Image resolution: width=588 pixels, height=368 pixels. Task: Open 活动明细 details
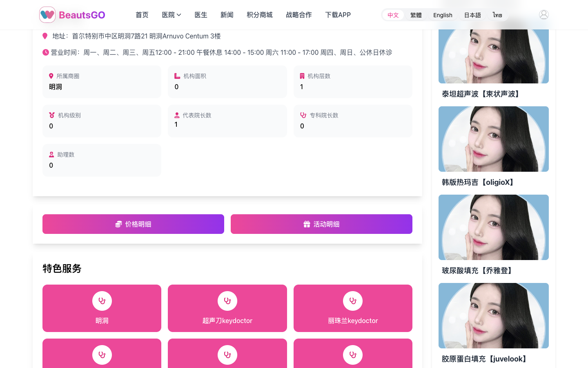coord(321,224)
